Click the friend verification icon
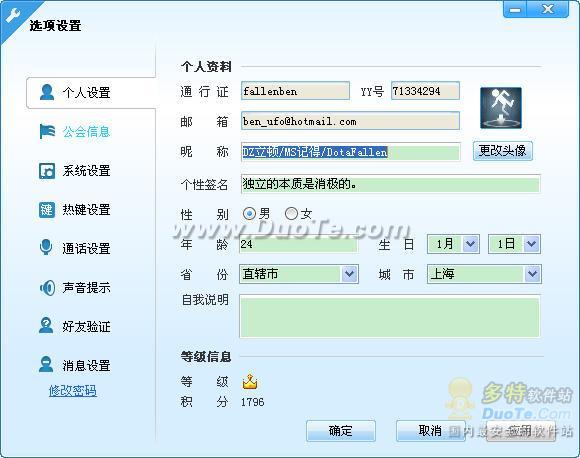Screen dimensions: 580x458 [46, 326]
